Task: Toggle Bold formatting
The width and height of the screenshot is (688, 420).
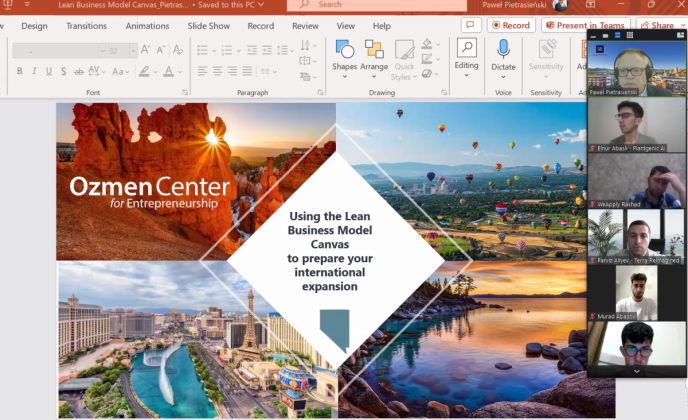Action: pos(20,71)
